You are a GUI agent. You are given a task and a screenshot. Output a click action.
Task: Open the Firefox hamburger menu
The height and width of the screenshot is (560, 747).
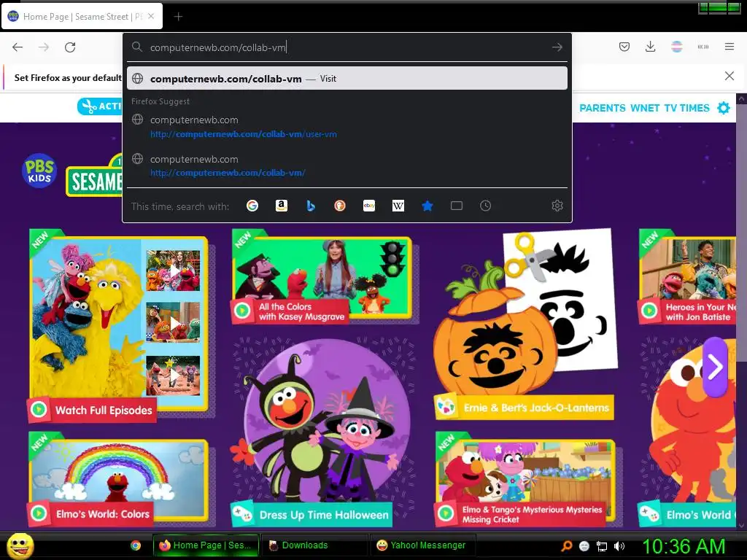pos(729,47)
